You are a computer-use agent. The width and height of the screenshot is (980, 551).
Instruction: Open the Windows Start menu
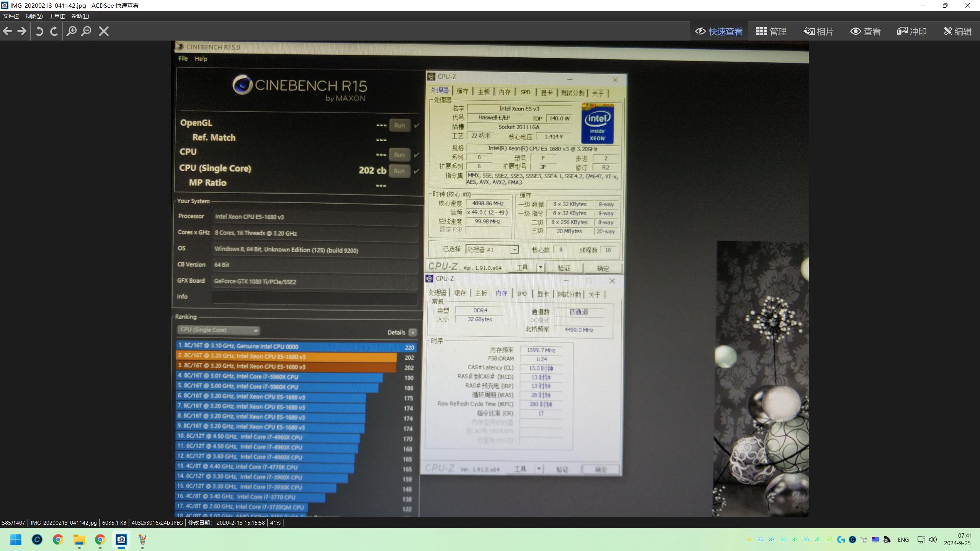click(x=16, y=540)
